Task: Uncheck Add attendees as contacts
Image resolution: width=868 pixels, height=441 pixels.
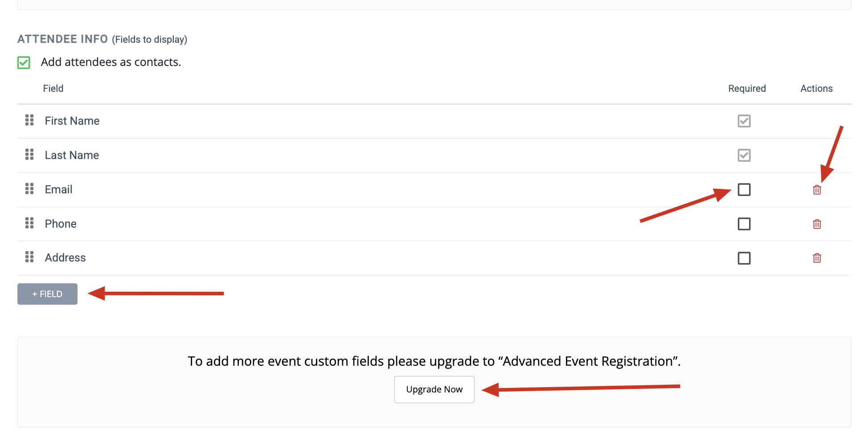Action: (24, 62)
